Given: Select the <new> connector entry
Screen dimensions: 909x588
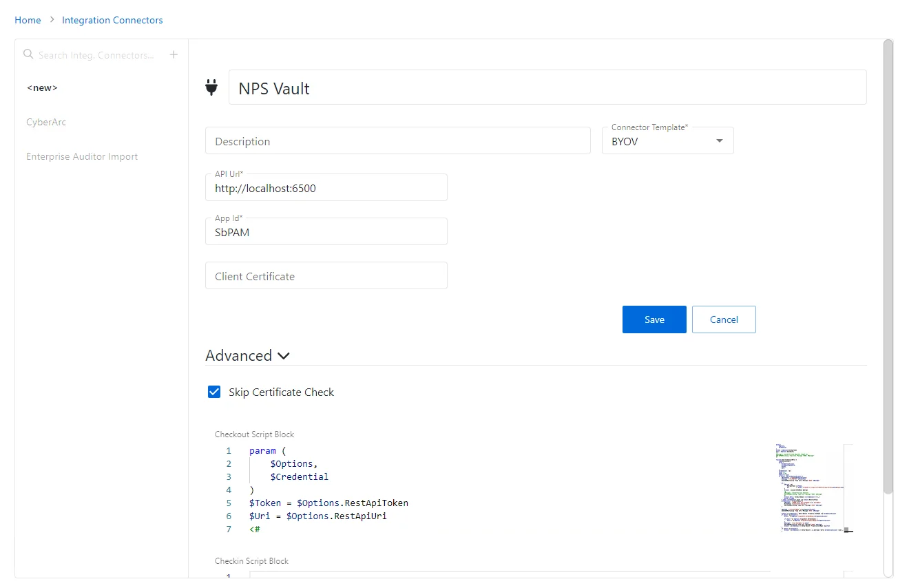Looking at the screenshot, I should click(42, 87).
